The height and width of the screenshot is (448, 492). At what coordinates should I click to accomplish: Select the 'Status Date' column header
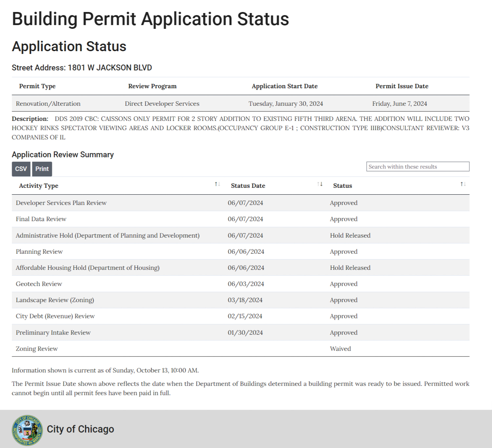point(248,186)
